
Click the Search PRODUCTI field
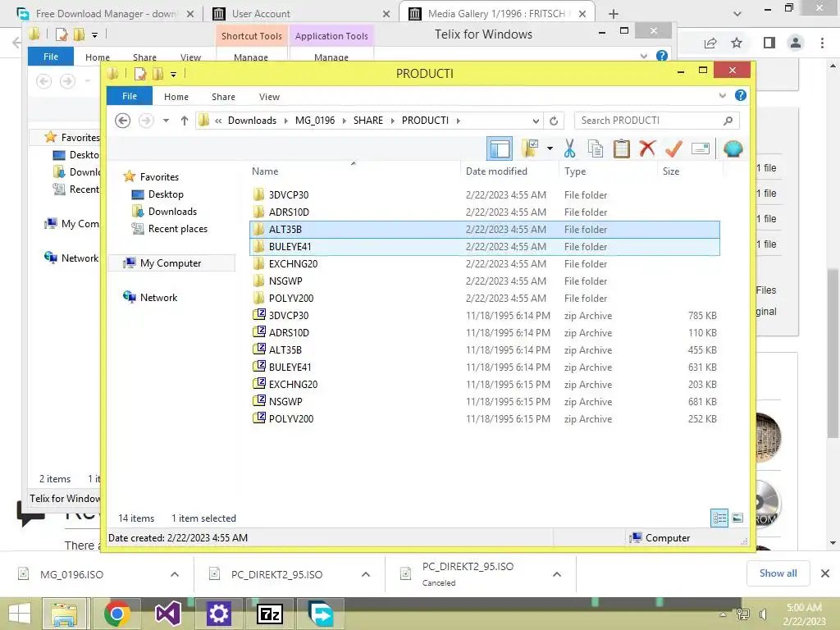tap(657, 121)
